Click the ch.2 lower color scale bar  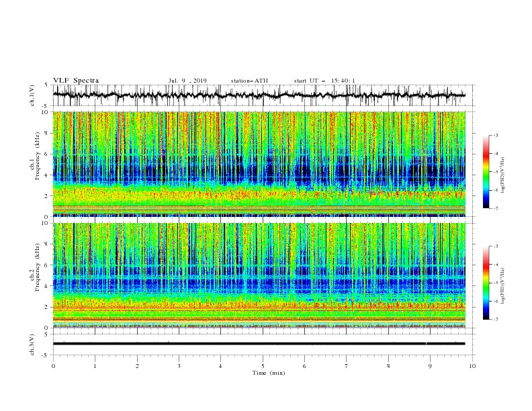pos(486,283)
